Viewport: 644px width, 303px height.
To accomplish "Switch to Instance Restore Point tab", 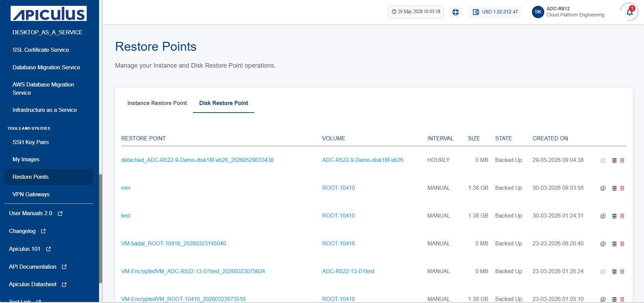I will click(157, 103).
